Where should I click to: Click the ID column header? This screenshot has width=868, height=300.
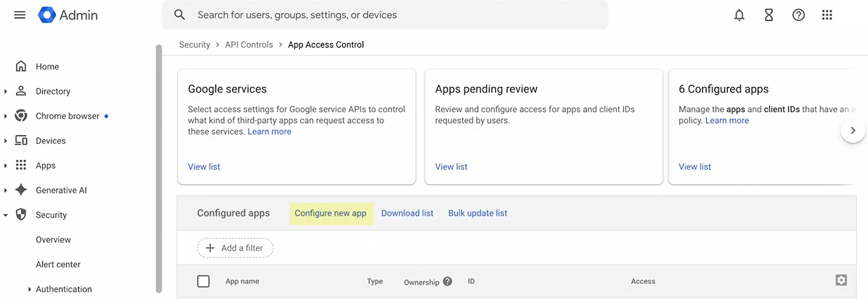point(471,281)
